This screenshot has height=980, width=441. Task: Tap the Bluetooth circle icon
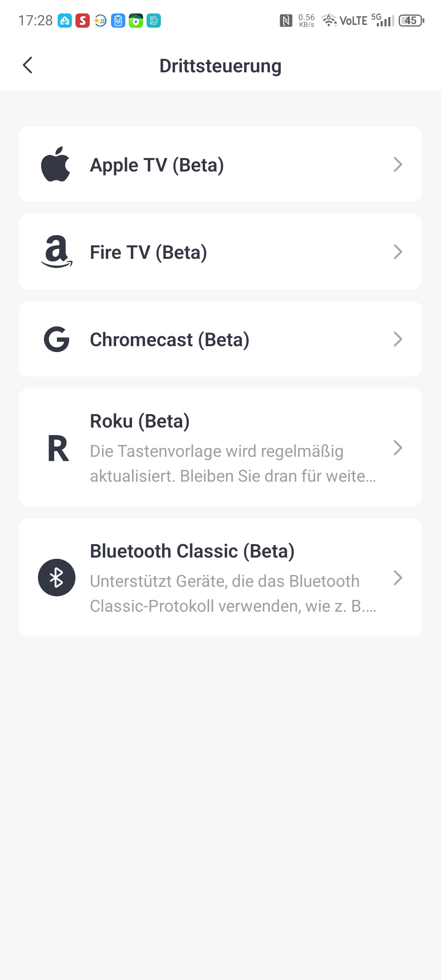tap(57, 578)
